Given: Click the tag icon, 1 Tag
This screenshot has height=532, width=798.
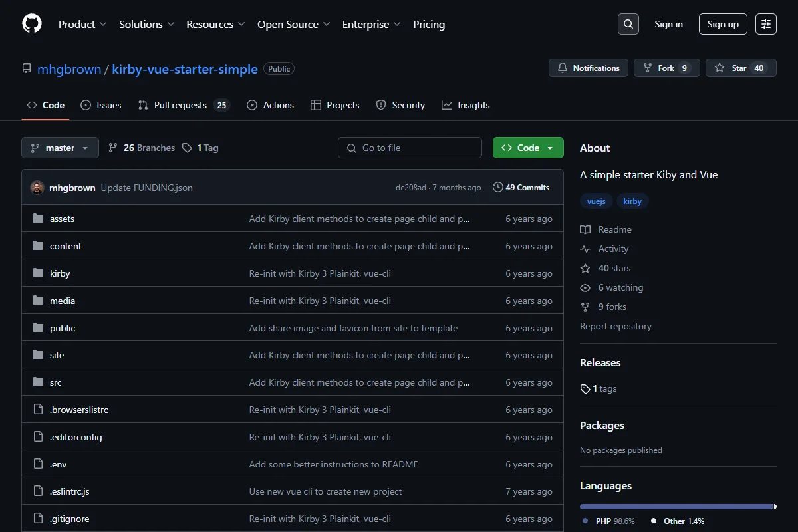Looking at the screenshot, I should tap(200, 148).
